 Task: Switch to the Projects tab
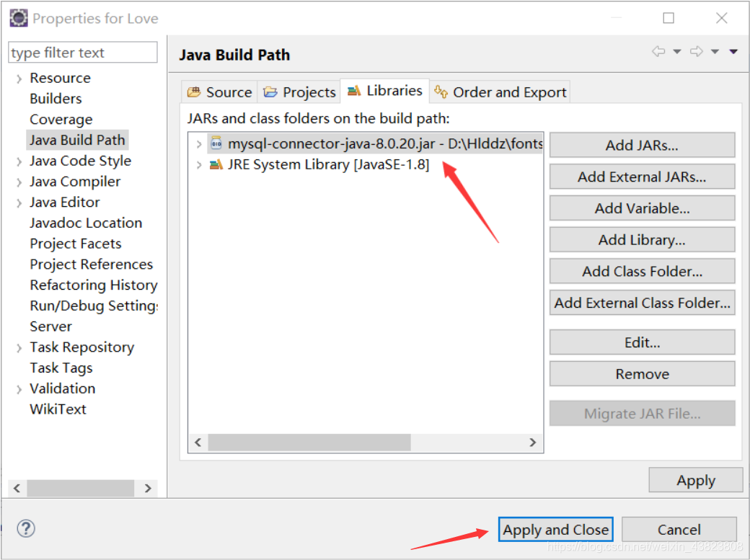[300, 92]
